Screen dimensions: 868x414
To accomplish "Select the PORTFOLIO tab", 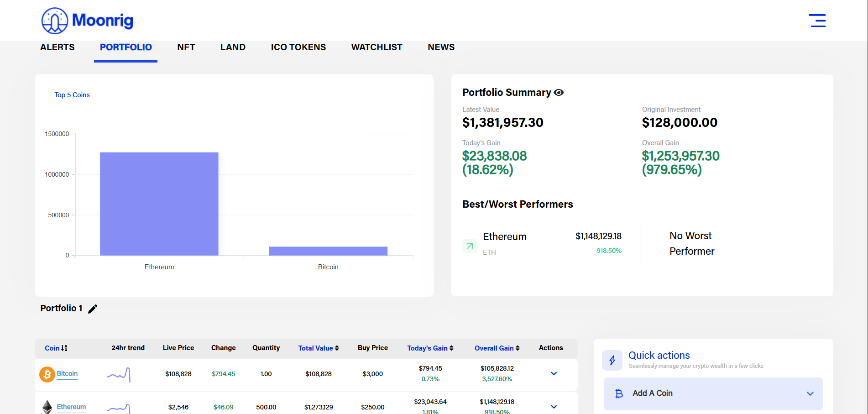I will point(126,47).
